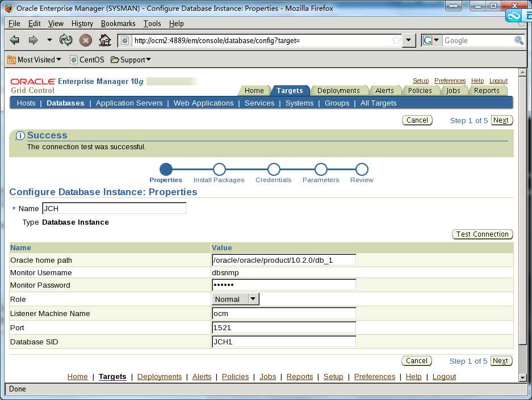Image resolution: width=532 pixels, height=400 pixels.
Task: Switch to the Home tab
Action: (254, 91)
